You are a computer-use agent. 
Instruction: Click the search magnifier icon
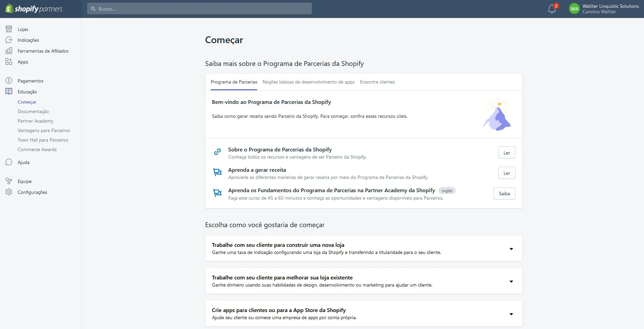click(93, 9)
